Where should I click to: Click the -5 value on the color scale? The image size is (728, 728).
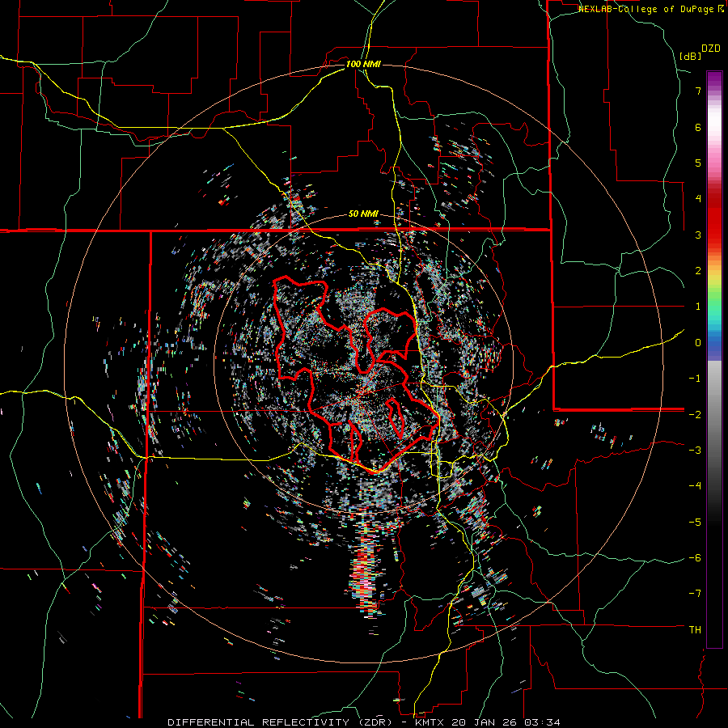[x=695, y=522]
